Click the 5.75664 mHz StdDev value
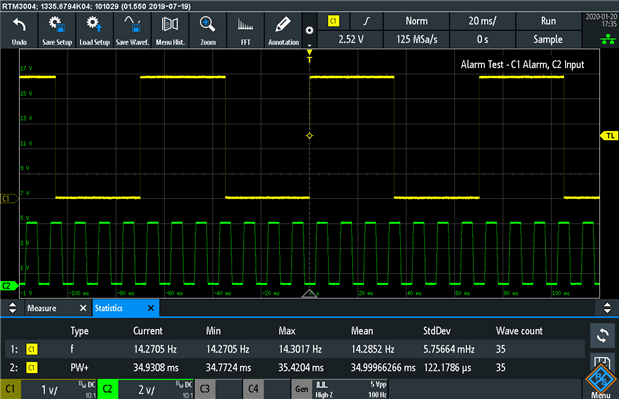This screenshot has width=619, height=399. (x=449, y=349)
